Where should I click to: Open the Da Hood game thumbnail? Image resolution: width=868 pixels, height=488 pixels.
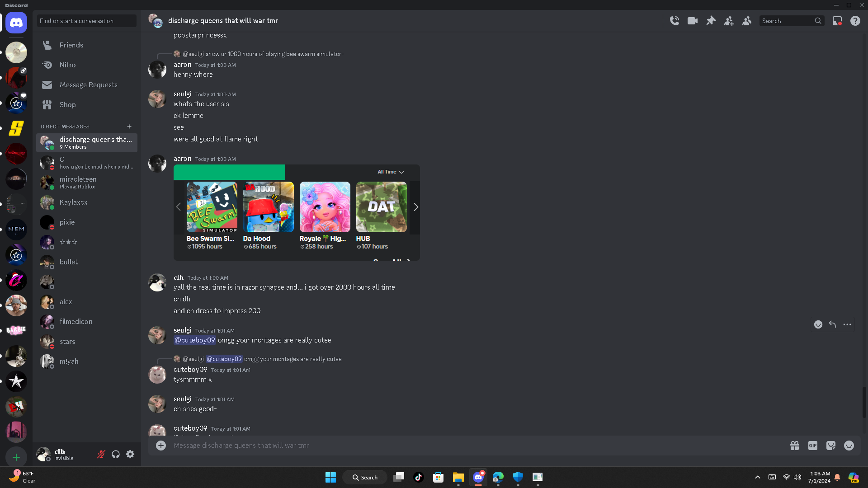tap(269, 207)
